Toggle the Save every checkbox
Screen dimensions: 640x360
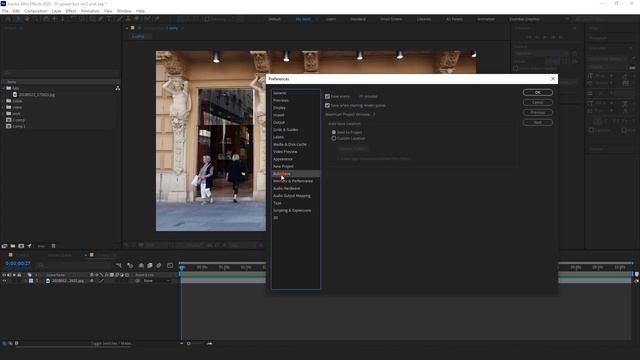(x=327, y=96)
